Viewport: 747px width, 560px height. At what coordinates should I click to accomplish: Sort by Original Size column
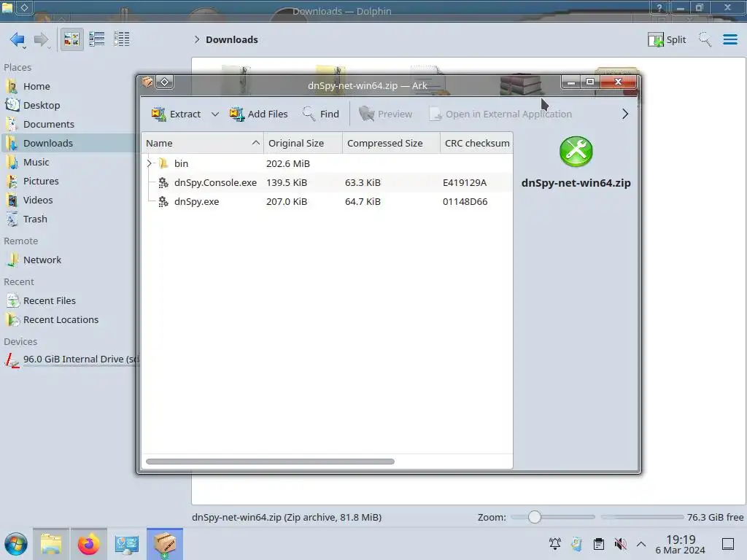(303, 144)
